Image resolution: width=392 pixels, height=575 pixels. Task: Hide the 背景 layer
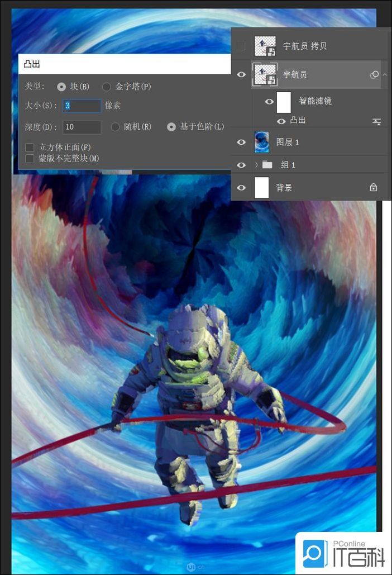click(241, 188)
